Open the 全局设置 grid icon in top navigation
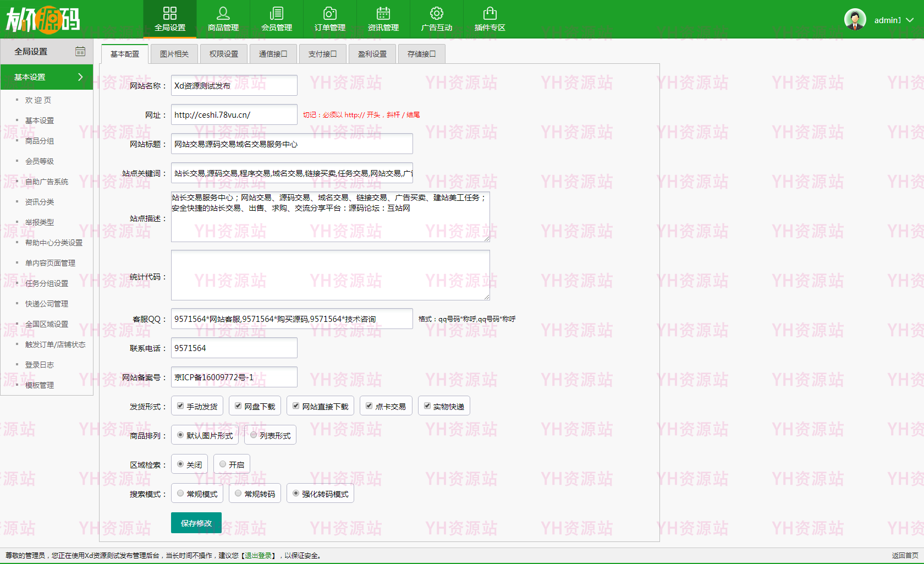This screenshot has height=564, width=924. point(170,13)
